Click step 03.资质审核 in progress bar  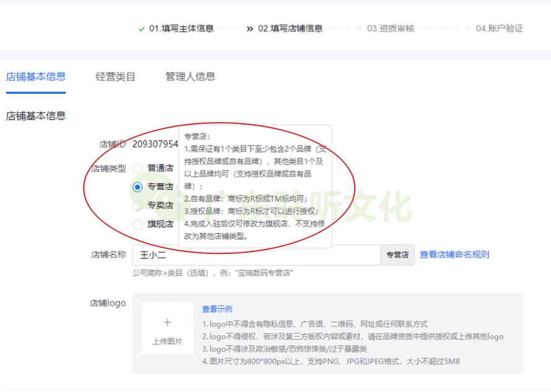point(390,28)
